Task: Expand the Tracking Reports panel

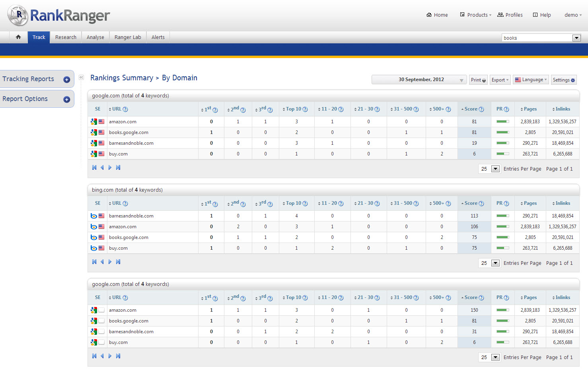Action: click(66, 80)
